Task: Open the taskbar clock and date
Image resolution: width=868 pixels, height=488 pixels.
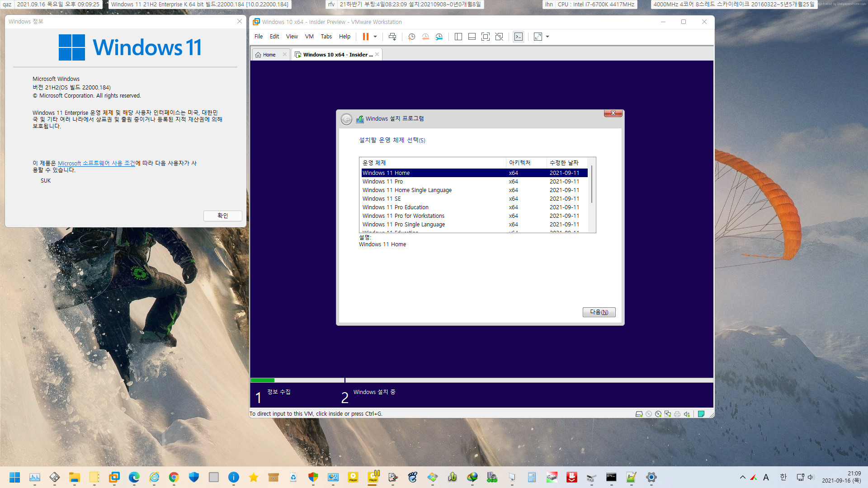Action: [841, 477]
